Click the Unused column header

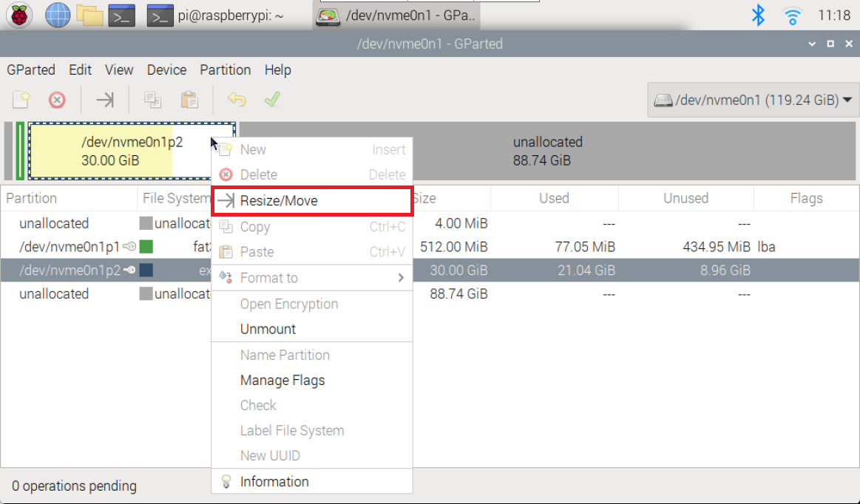(685, 198)
